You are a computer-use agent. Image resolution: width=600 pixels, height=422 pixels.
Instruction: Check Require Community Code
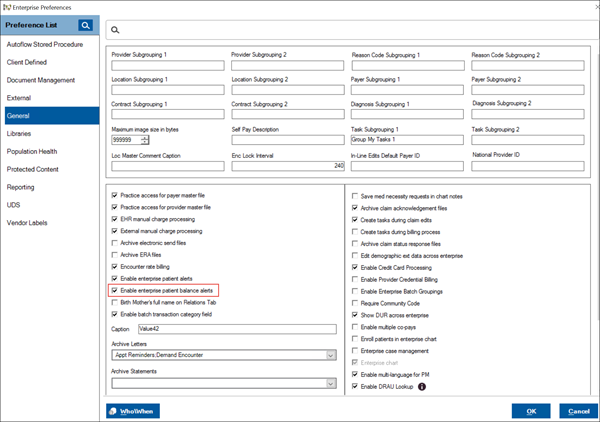tap(355, 303)
